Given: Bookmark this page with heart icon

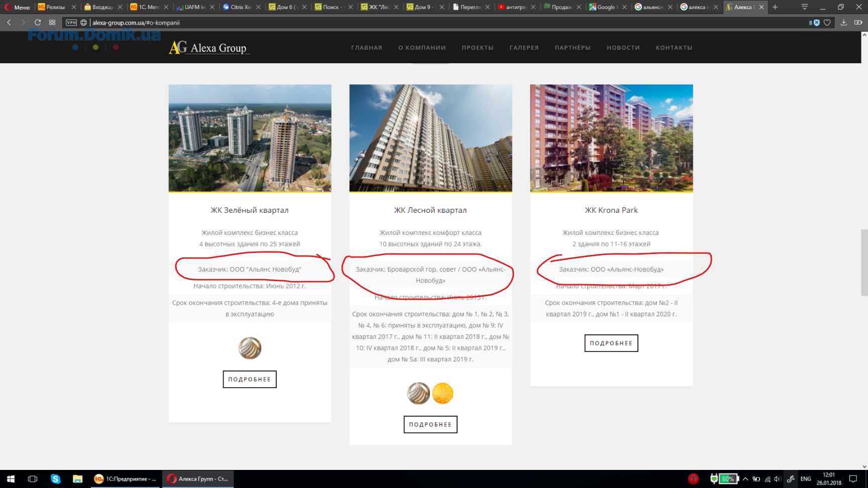Looking at the screenshot, I should tap(827, 23).
